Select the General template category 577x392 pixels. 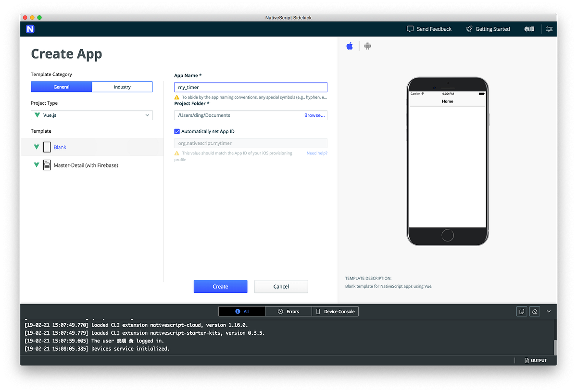pos(61,87)
